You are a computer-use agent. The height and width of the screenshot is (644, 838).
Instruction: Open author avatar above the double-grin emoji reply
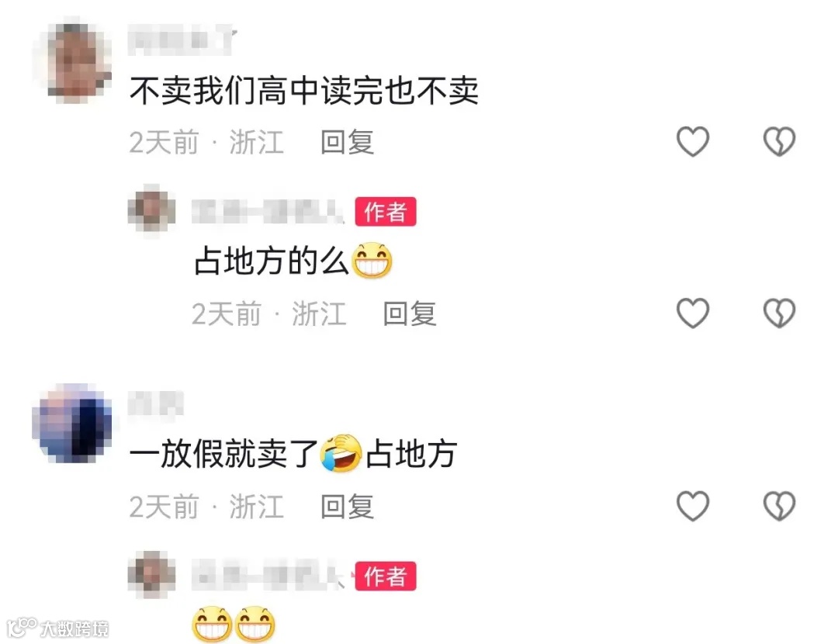click(x=152, y=574)
